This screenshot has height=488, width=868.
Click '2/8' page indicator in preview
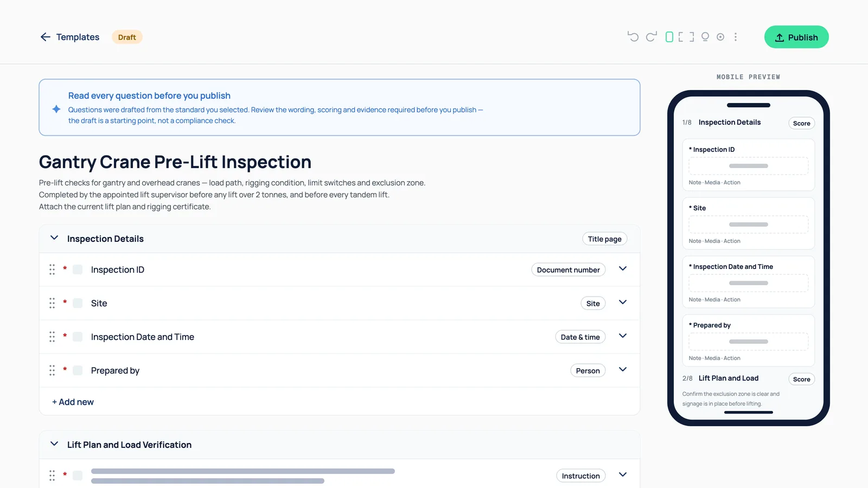point(687,378)
